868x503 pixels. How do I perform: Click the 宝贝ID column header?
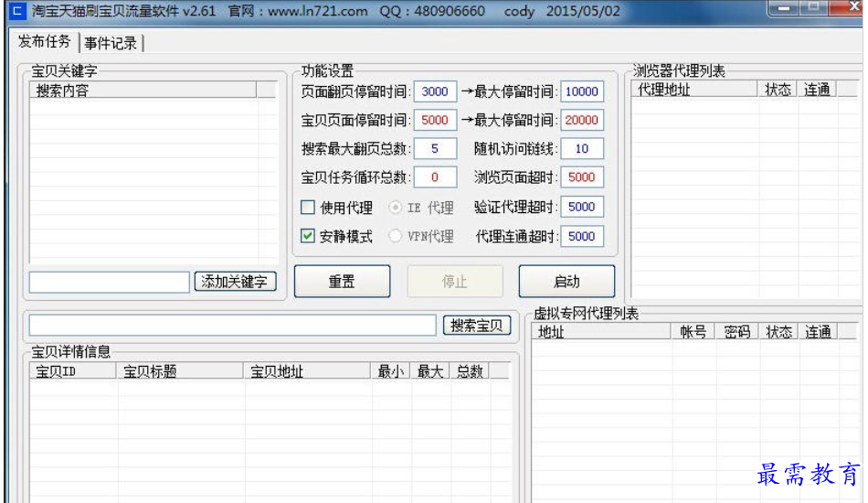pyautogui.click(x=73, y=371)
